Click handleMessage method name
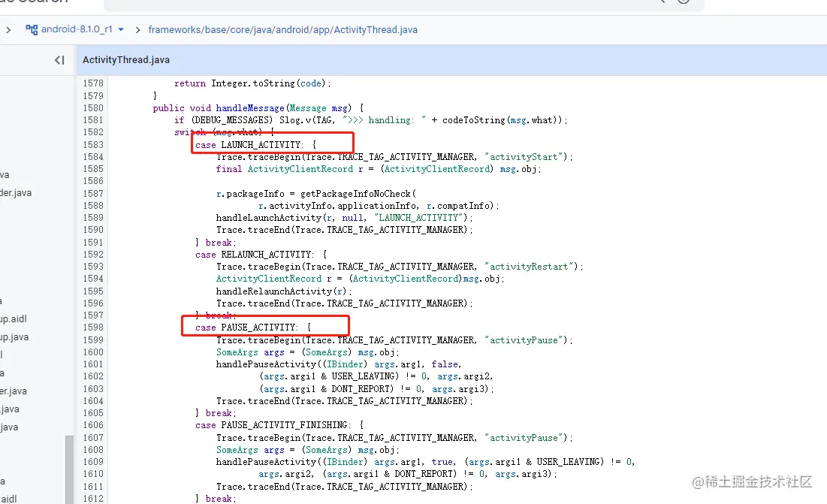Viewport: 827px width, 504px height. [250, 108]
